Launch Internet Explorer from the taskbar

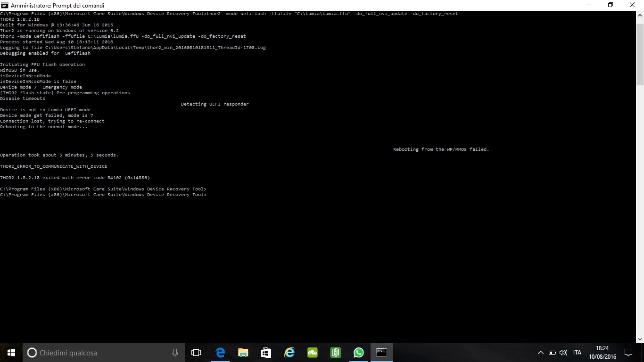click(289, 353)
